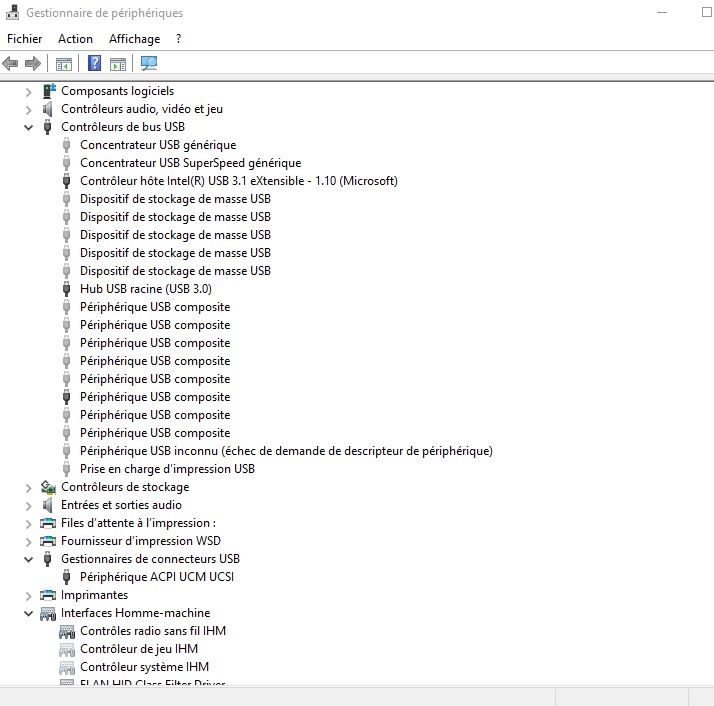Click the show/hide action pane icon
This screenshot has height=706, width=714.
click(x=118, y=64)
